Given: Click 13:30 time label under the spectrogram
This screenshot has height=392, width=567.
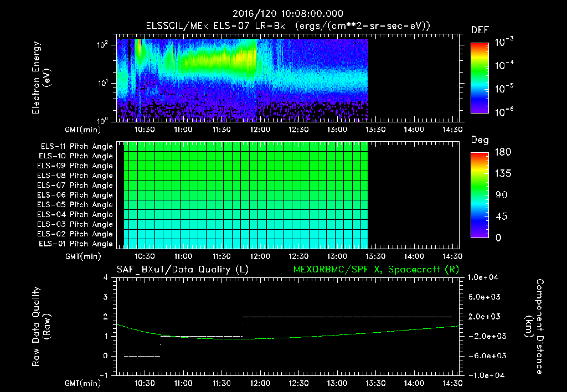Looking at the screenshot, I should pos(375,130).
